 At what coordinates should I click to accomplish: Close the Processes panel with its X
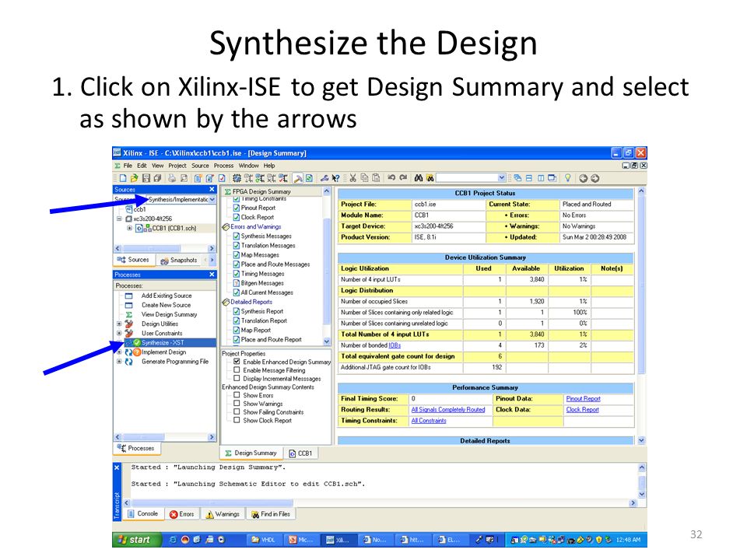coord(212,275)
